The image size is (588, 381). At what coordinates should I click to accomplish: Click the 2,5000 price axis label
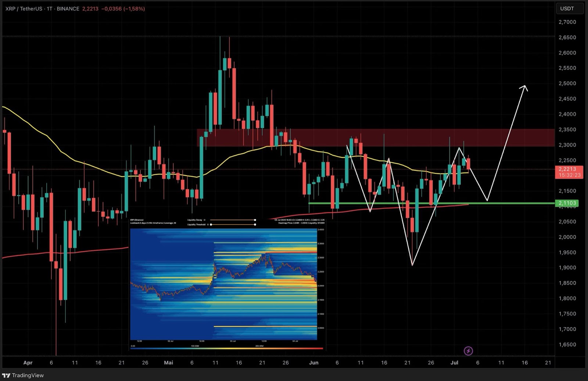click(567, 83)
